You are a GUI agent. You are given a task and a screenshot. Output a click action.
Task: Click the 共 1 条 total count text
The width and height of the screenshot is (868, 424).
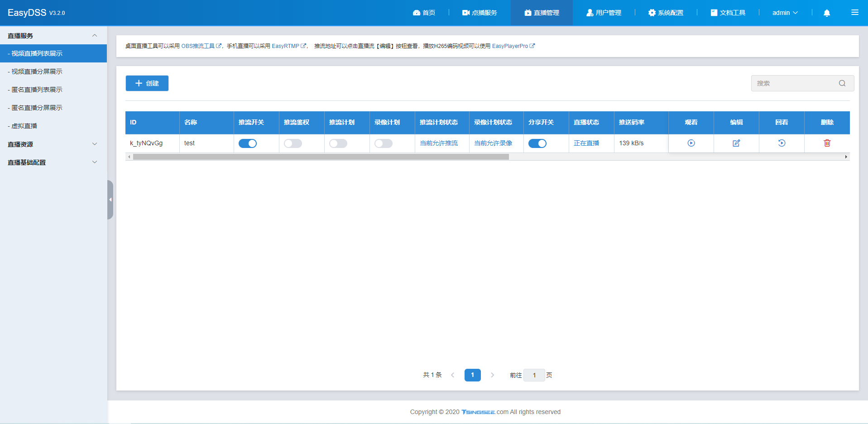click(432, 375)
